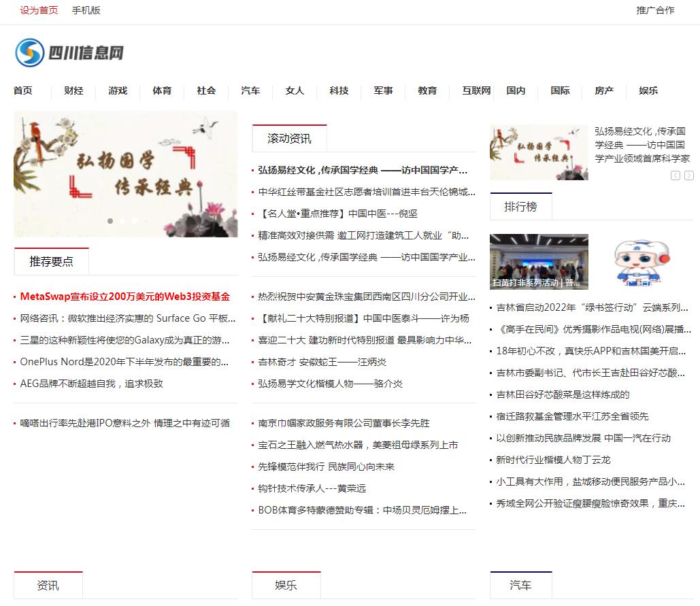Show previous slide with left arrow icon
The height and width of the screenshot is (606, 700).
click(676, 175)
